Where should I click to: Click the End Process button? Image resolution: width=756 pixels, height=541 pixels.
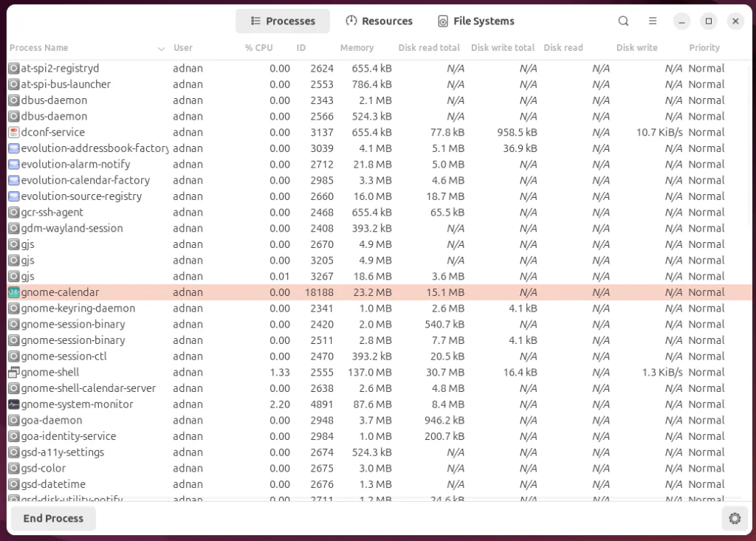(x=52, y=518)
